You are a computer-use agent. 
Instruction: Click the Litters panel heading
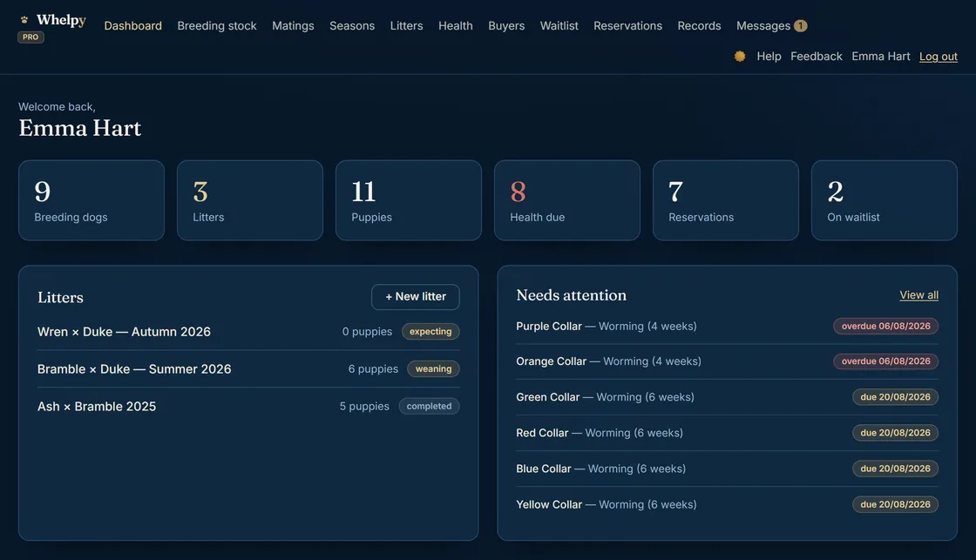click(60, 298)
